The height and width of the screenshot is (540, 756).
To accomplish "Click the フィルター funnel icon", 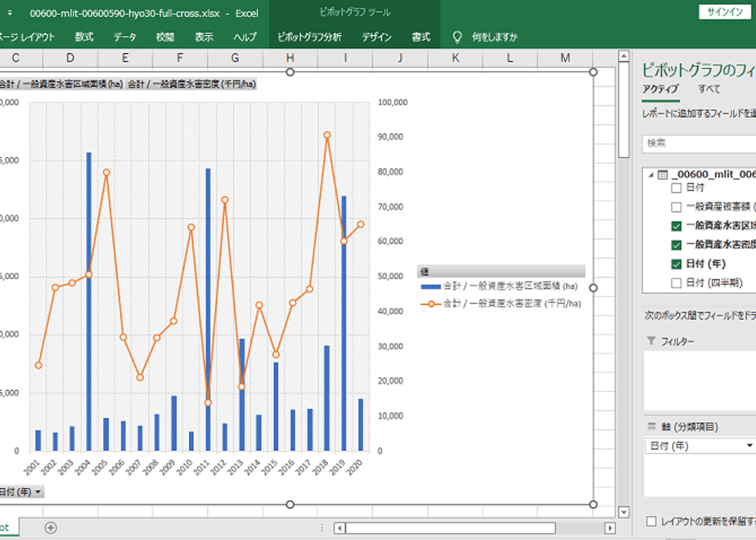I will coord(651,341).
